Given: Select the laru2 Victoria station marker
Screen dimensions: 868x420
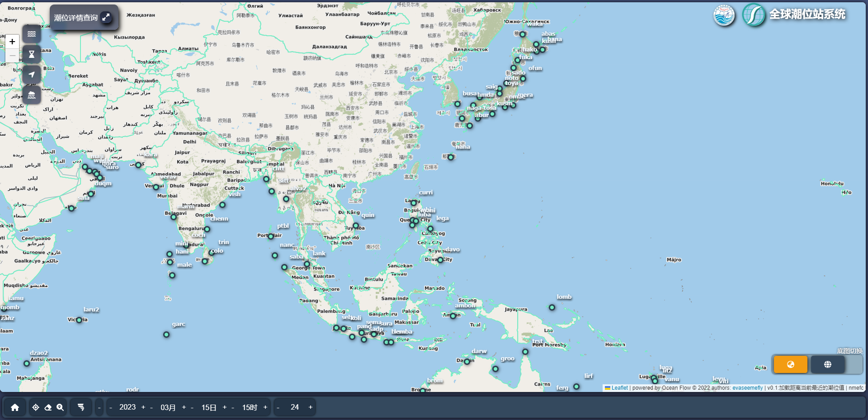Looking at the screenshot, I should [79, 320].
